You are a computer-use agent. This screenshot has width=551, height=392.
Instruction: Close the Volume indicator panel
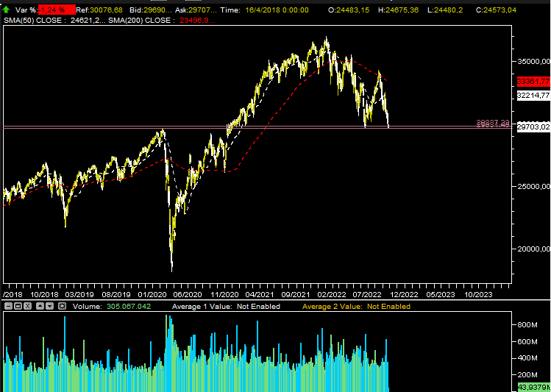pyautogui.click(x=28, y=306)
